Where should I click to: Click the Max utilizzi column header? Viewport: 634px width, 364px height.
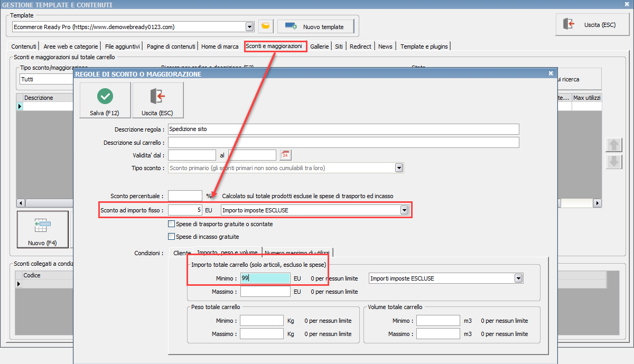click(587, 98)
